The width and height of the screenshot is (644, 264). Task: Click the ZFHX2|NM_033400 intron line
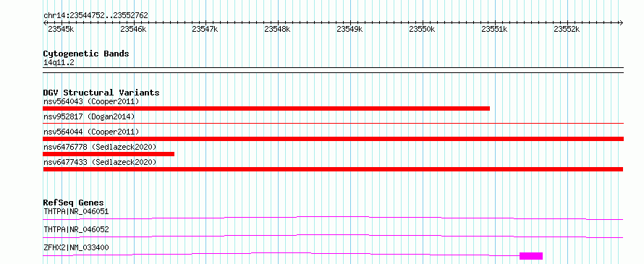tap(281, 254)
